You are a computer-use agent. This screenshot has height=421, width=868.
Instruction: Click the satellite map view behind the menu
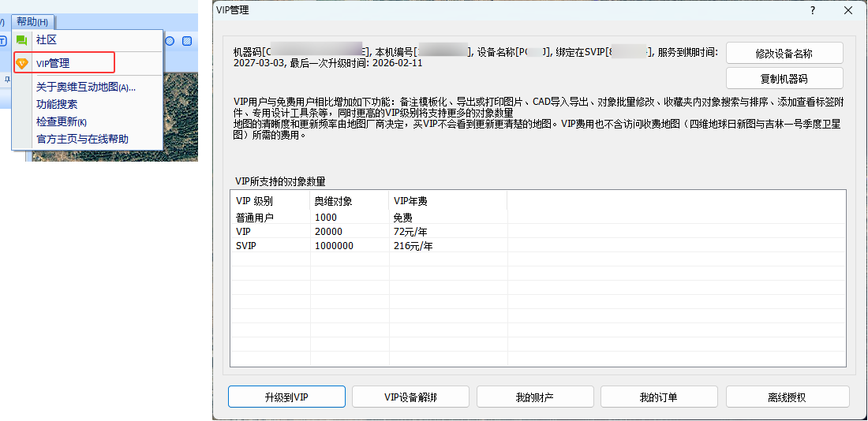181,116
